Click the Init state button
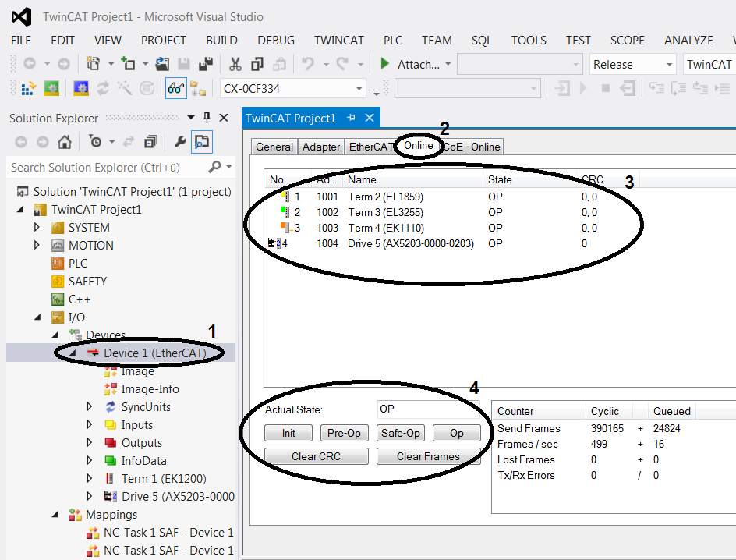 288,433
